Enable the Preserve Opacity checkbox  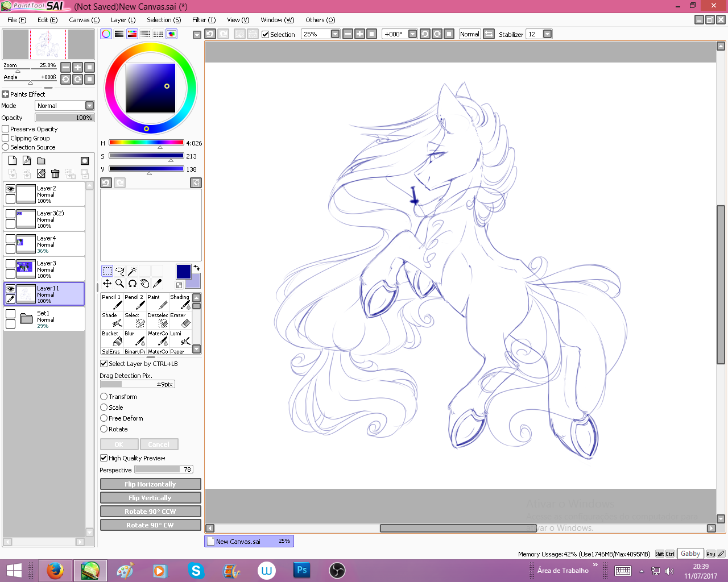click(6, 129)
